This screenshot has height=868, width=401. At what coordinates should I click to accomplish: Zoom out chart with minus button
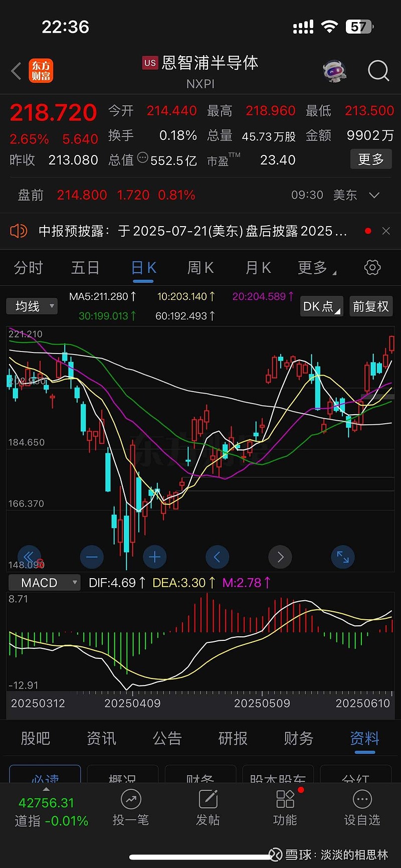pyautogui.click(x=92, y=557)
